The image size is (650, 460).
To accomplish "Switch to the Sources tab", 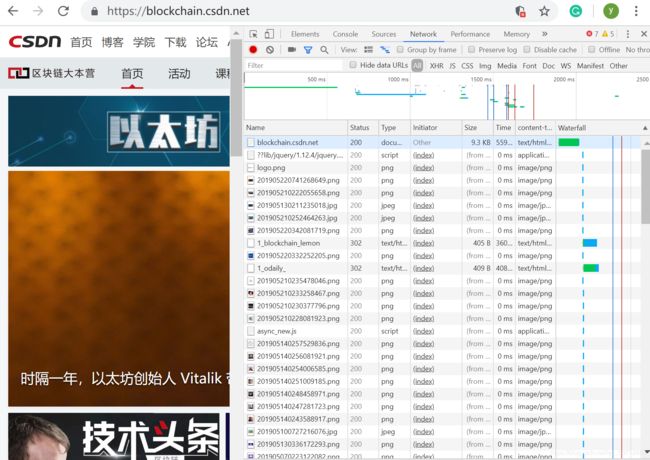I will click(x=384, y=34).
